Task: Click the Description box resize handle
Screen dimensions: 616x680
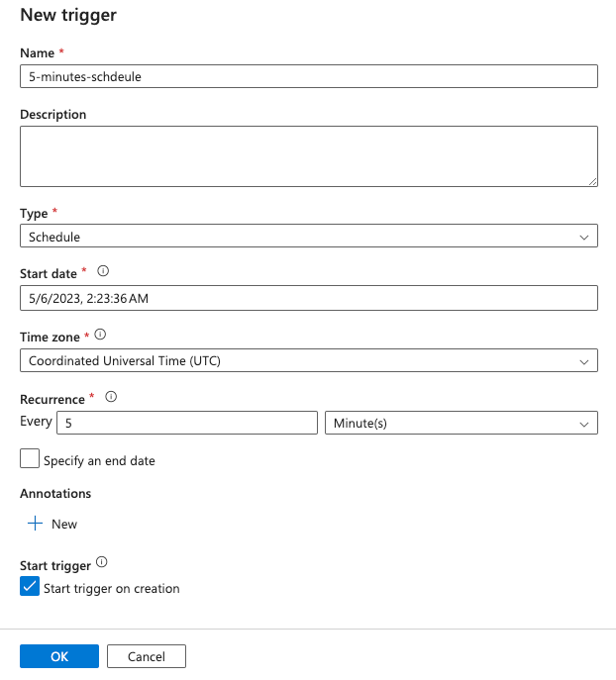Action: tap(592, 181)
